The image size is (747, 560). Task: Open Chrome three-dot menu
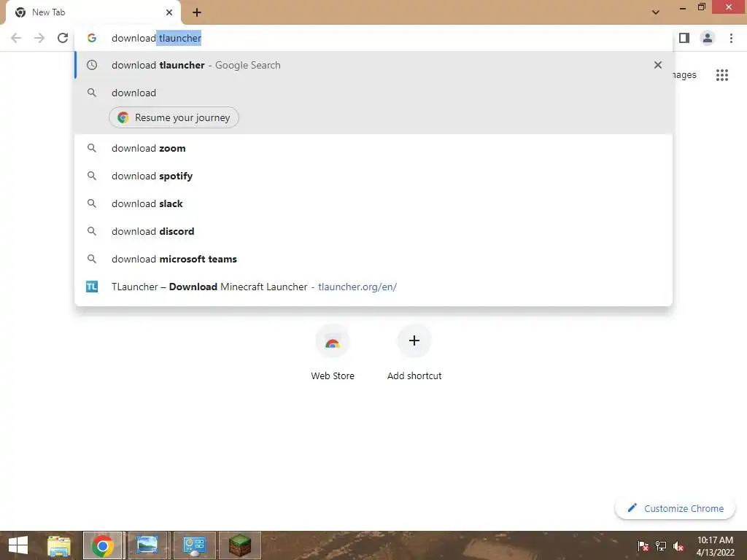click(731, 38)
